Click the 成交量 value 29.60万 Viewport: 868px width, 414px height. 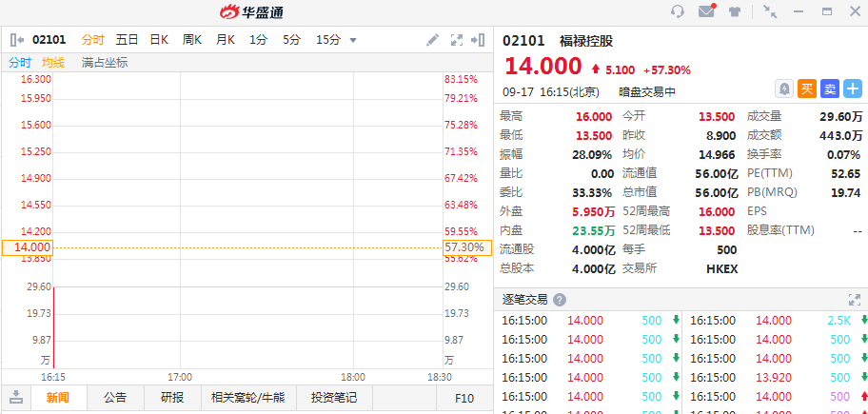pos(841,117)
